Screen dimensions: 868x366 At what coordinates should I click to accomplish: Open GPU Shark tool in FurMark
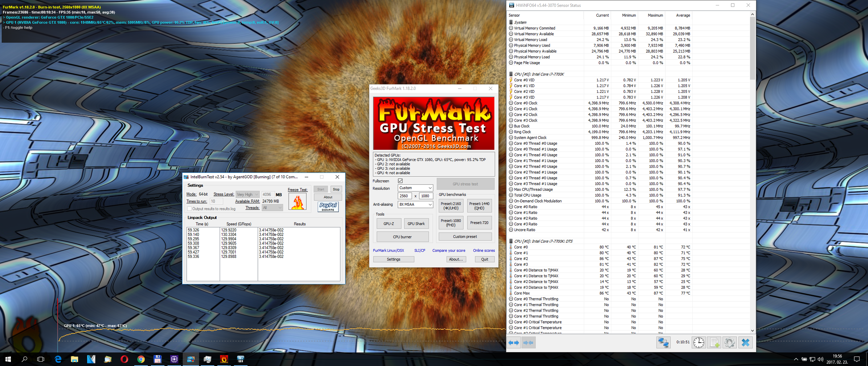pos(416,223)
